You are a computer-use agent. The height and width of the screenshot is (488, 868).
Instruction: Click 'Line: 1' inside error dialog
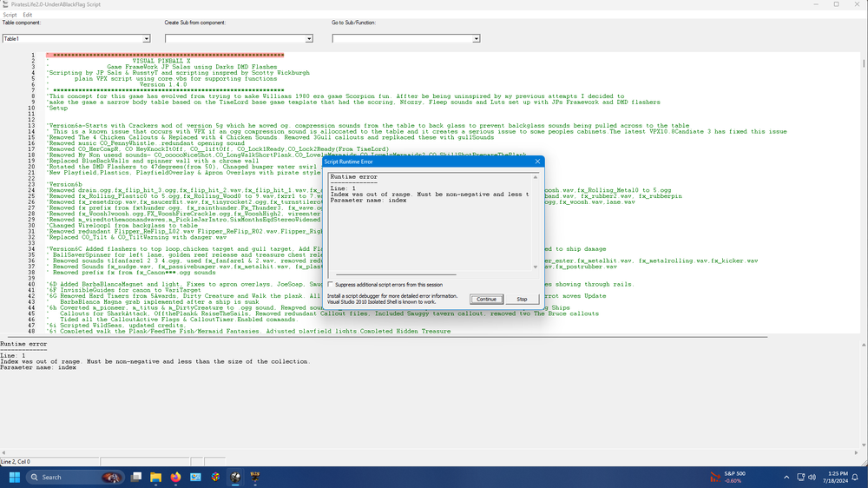(x=343, y=189)
